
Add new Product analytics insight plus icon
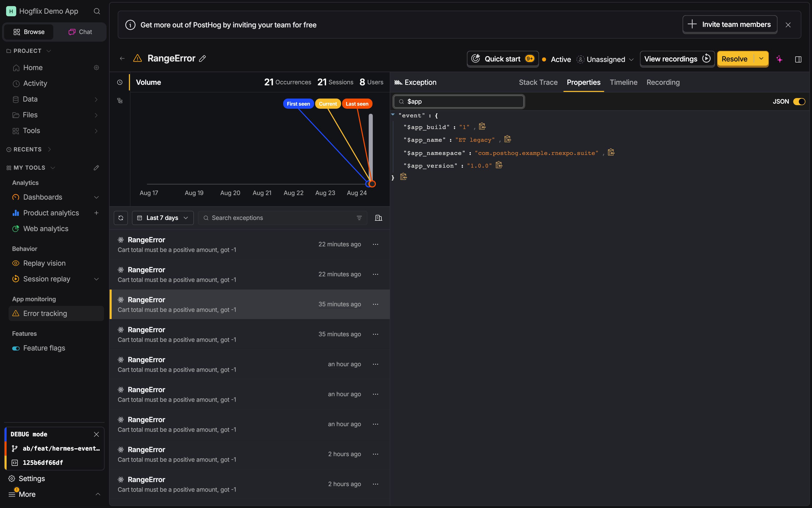pyautogui.click(x=96, y=213)
